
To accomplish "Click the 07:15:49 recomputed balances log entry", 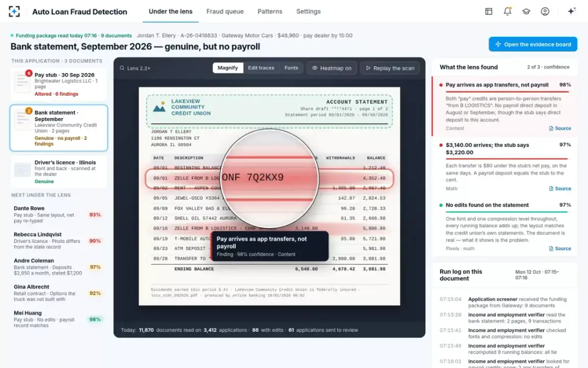I will coord(505,349).
